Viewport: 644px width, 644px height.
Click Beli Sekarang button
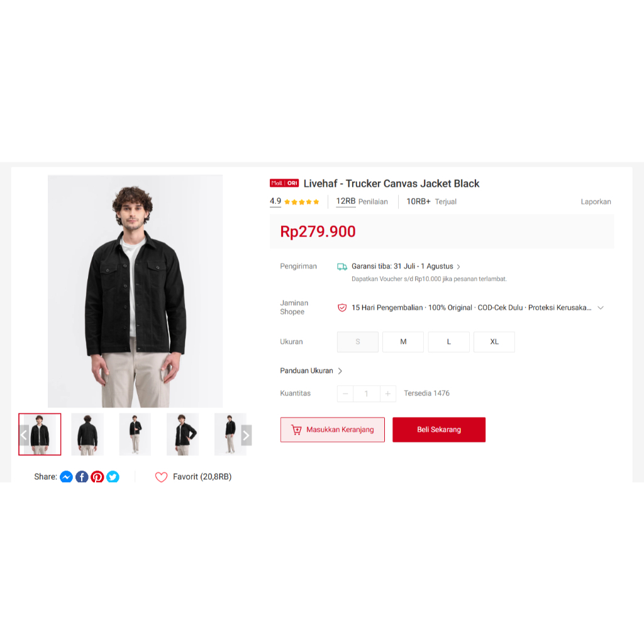pyautogui.click(x=438, y=430)
